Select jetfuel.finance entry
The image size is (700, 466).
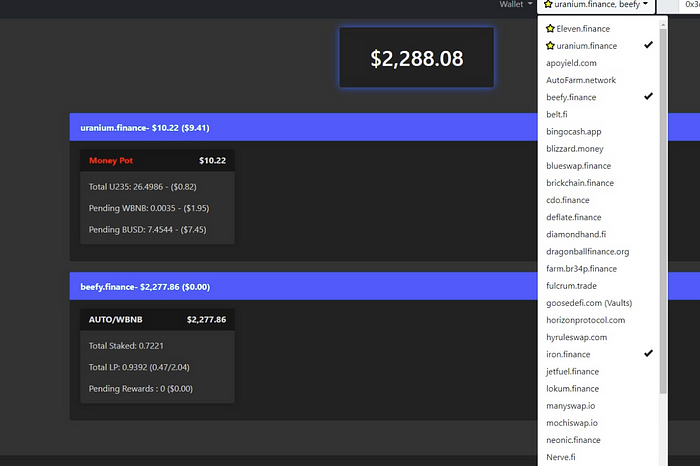pos(572,371)
